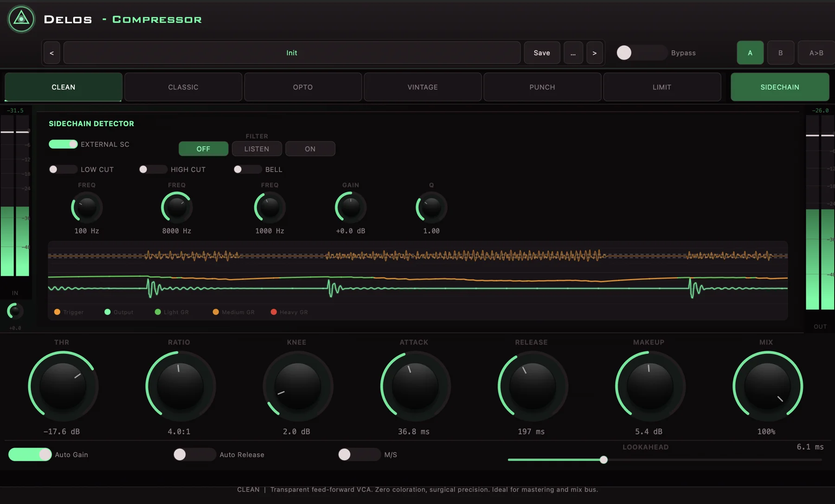Screen dimensions: 835x504
Task: Select state A
Action: tap(750, 53)
